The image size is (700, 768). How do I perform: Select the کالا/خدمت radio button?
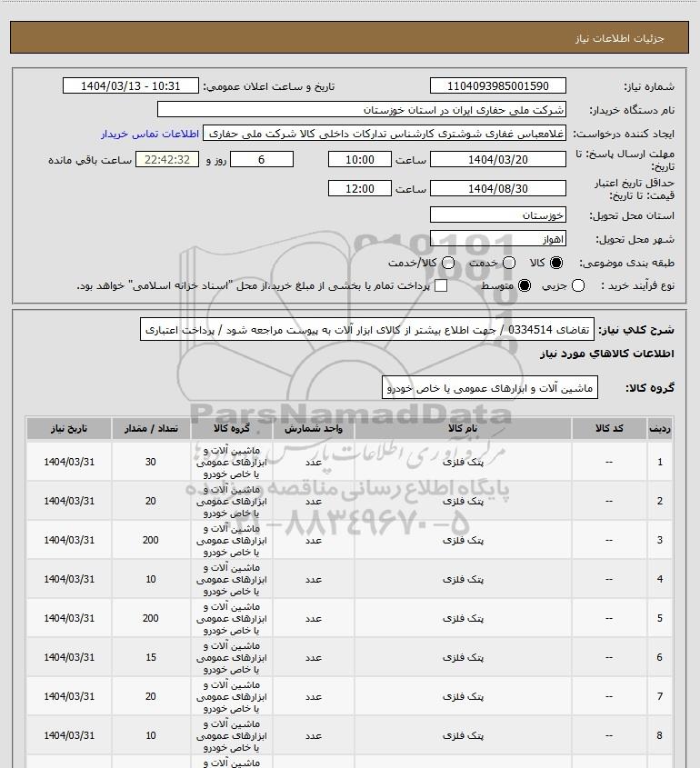point(447,263)
